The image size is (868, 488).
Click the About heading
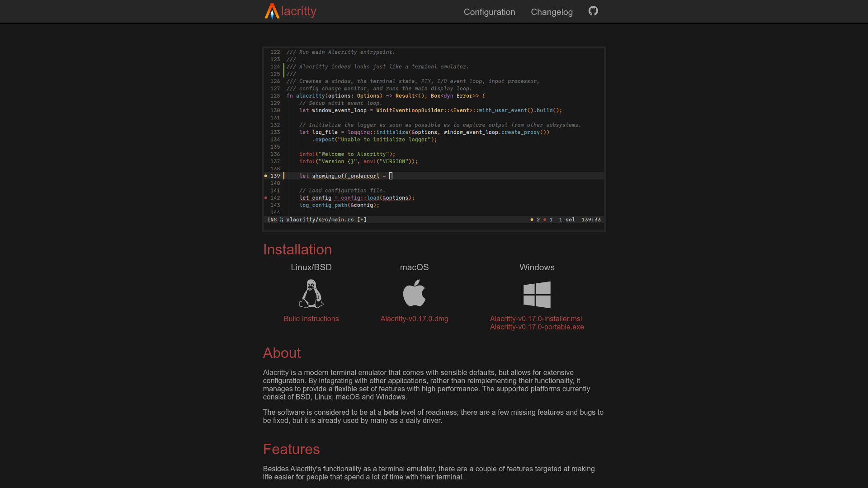click(x=282, y=353)
